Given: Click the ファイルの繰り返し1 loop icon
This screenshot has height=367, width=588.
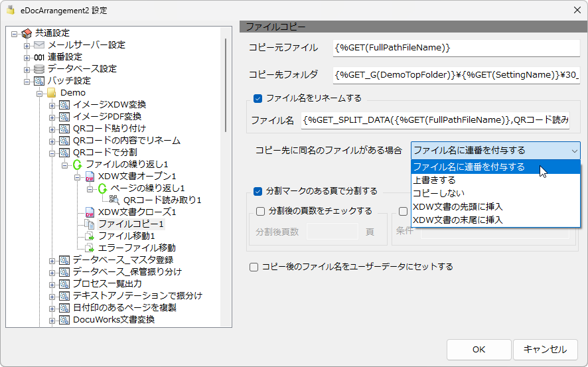Looking at the screenshot, I should 77,165.
